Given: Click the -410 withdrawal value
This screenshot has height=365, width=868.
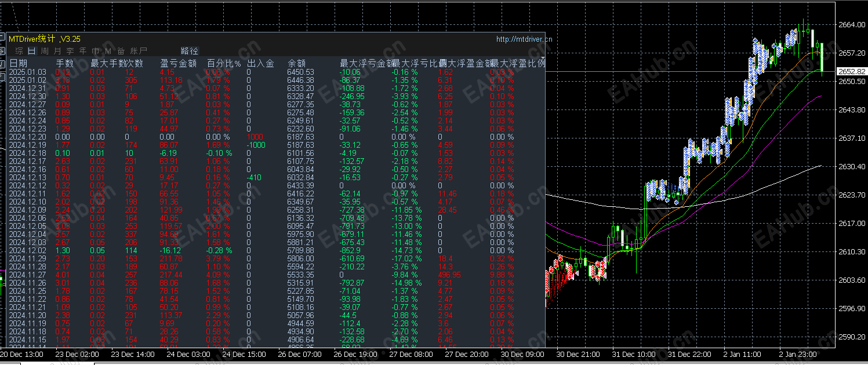Looking at the screenshot, I should [254, 177].
